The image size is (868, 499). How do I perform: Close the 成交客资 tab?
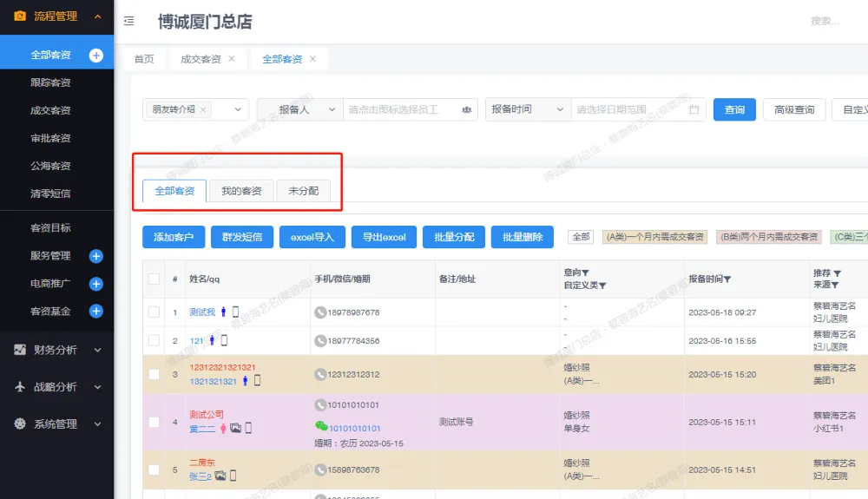232,59
